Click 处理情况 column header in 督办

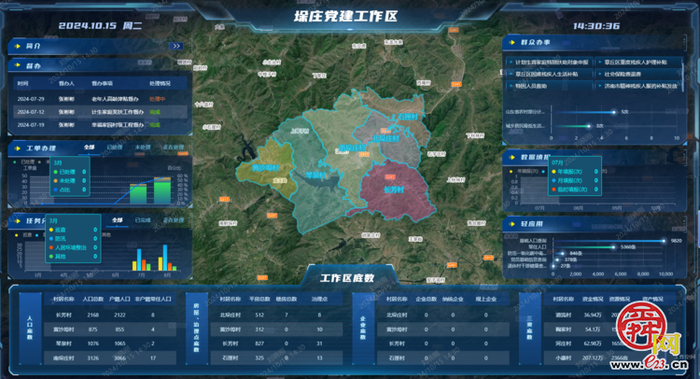coord(160,83)
